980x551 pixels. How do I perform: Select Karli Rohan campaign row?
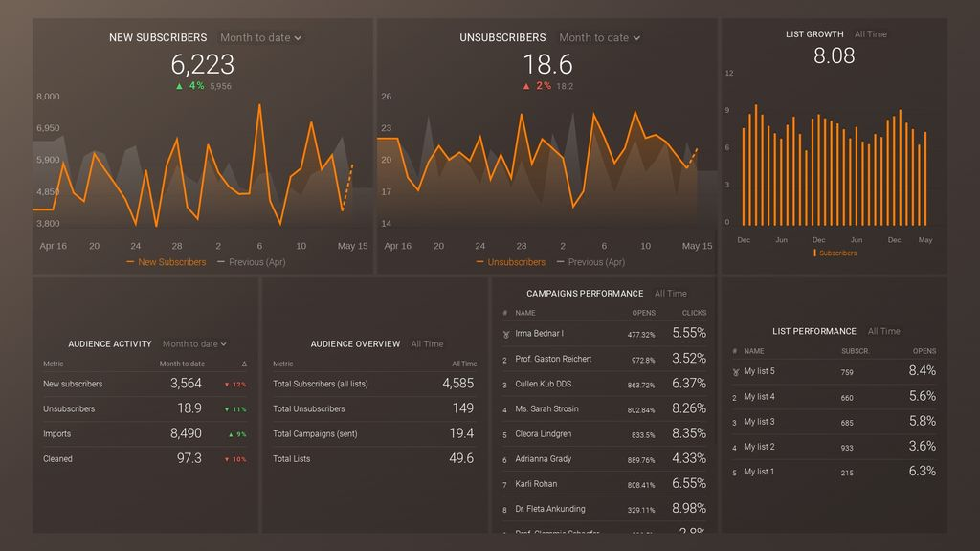605,483
